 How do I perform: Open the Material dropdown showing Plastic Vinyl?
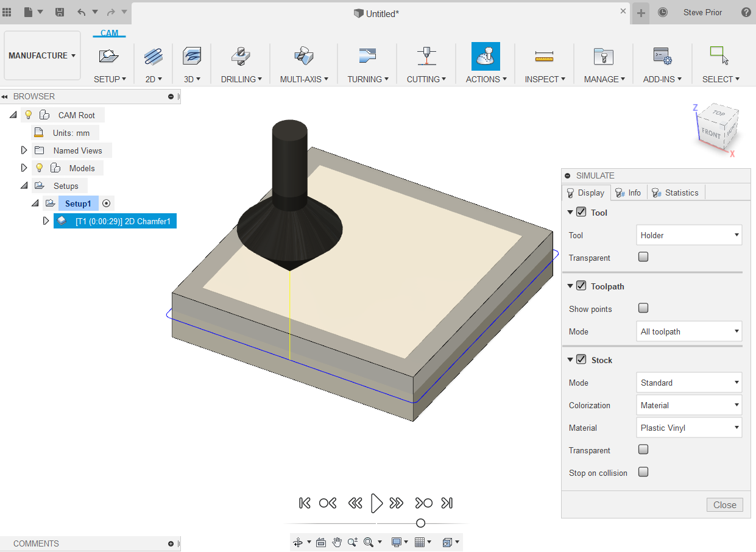[689, 427]
